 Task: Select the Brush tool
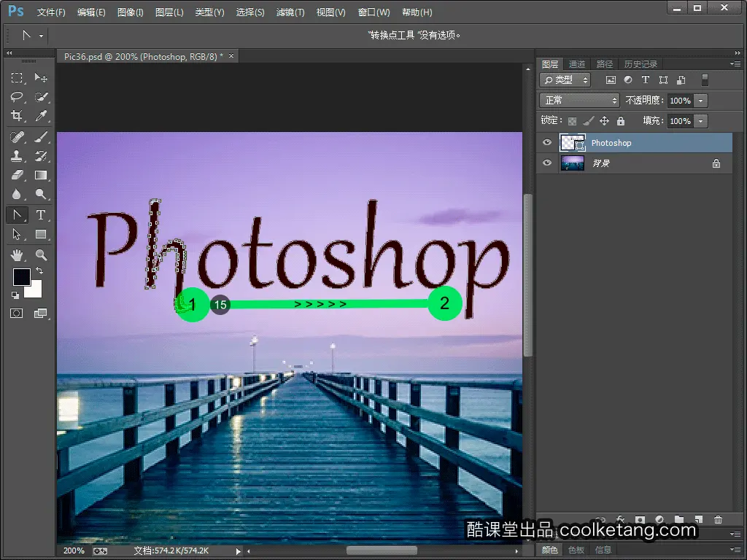(x=41, y=137)
